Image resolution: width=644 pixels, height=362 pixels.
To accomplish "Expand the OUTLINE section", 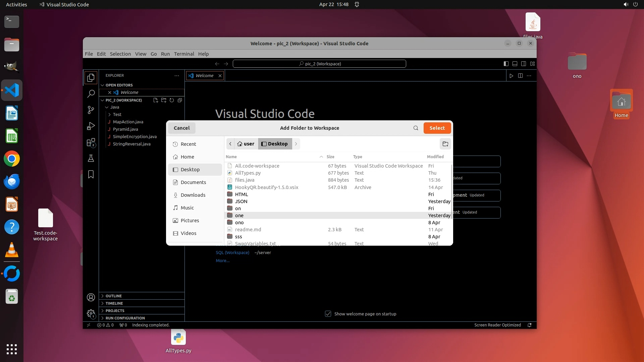I will (x=113, y=296).
